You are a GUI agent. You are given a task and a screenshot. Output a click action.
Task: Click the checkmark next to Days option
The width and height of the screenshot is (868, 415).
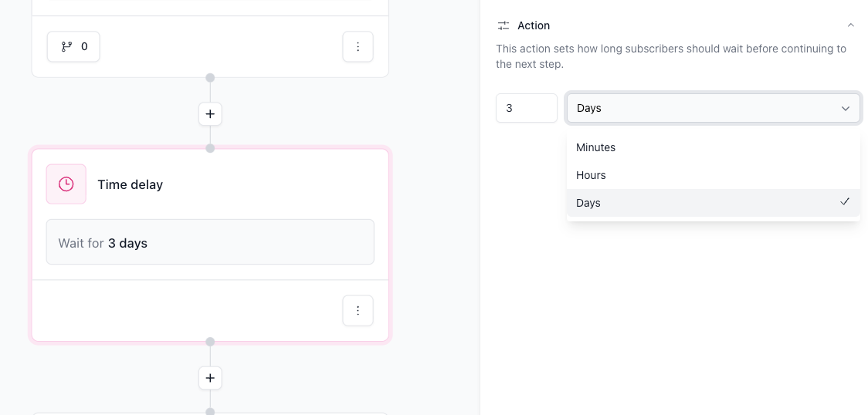pyautogui.click(x=845, y=202)
